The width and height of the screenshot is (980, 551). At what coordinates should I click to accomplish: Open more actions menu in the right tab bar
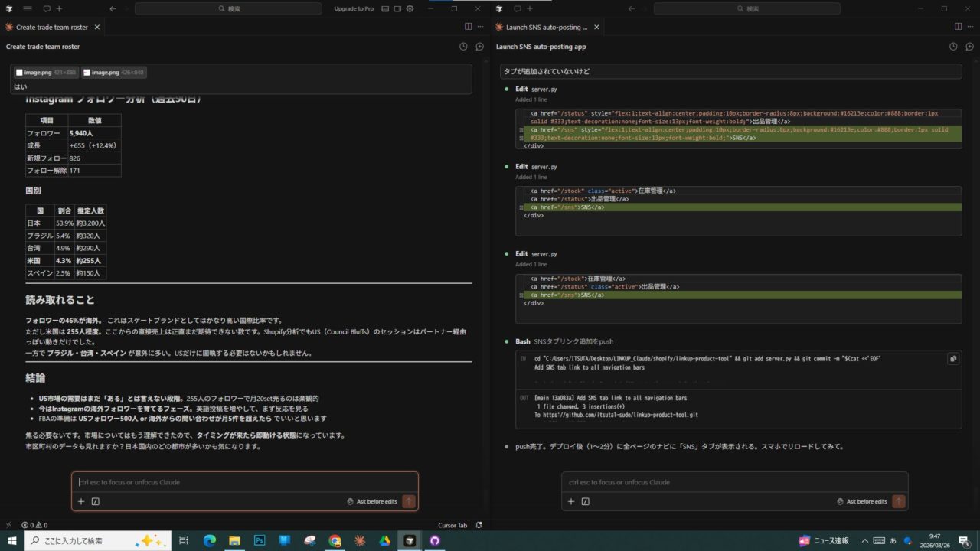point(970,27)
